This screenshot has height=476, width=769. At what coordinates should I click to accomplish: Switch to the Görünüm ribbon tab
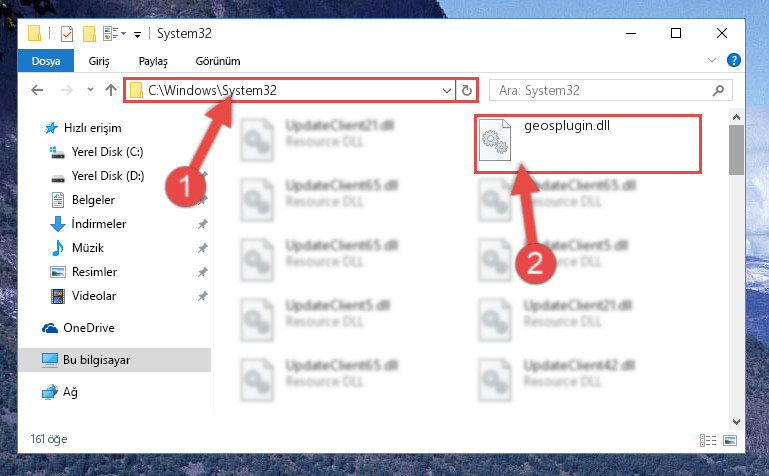click(218, 61)
